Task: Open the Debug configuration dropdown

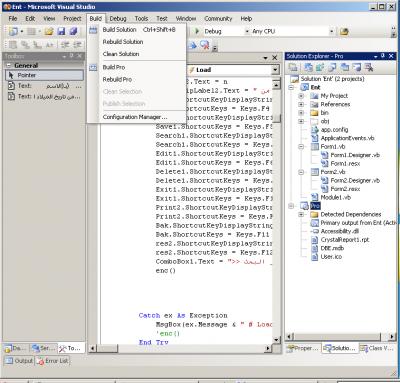Action: point(247,31)
